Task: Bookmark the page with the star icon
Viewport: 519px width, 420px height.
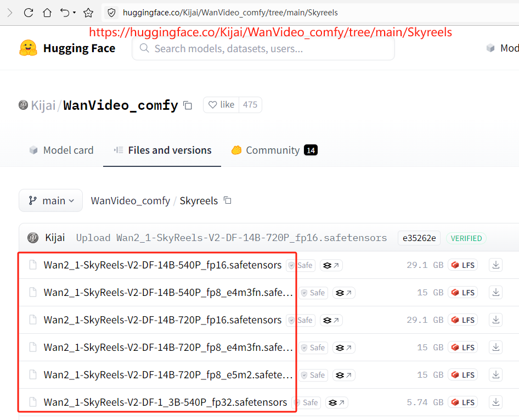Action: pos(88,13)
